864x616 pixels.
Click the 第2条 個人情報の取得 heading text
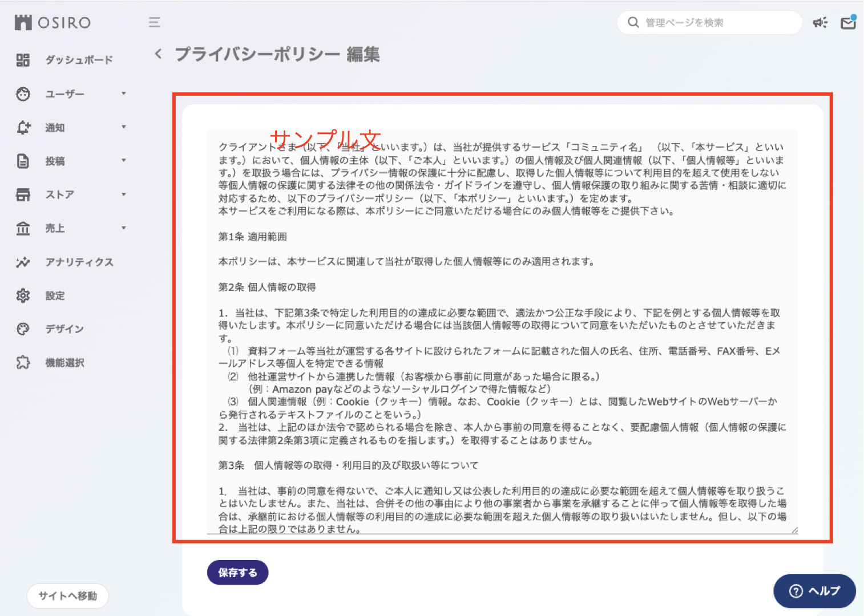(267, 287)
